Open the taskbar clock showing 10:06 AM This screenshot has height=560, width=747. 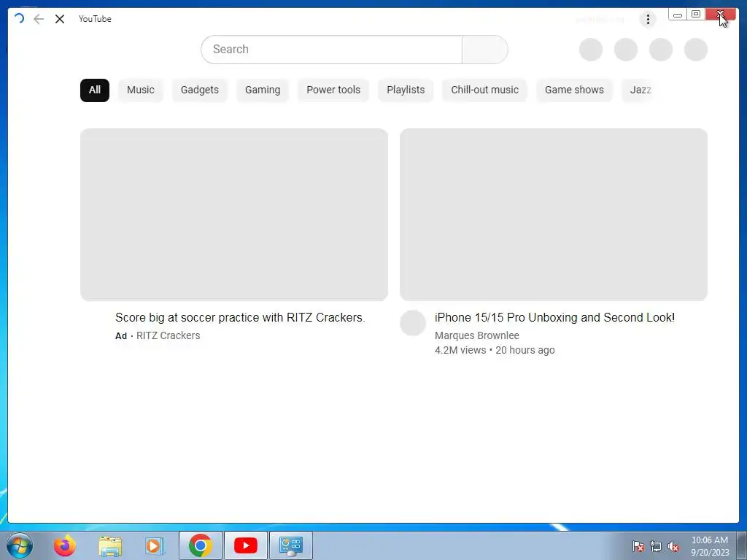point(710,546)
